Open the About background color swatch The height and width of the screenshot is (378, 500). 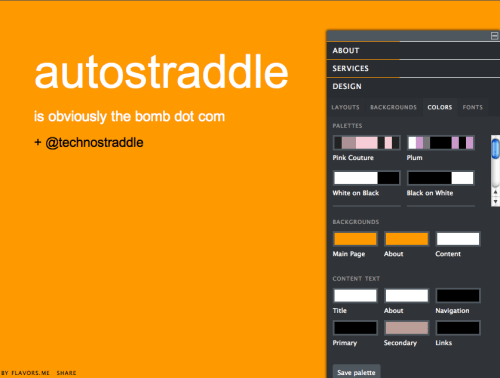coord(407,239)
